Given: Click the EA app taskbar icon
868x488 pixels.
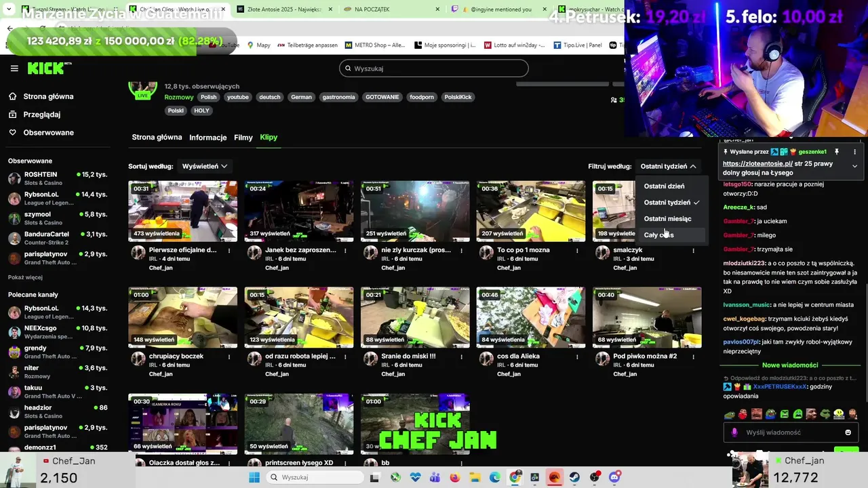Looking at the screenshot, I should click(x=555, y=477).
